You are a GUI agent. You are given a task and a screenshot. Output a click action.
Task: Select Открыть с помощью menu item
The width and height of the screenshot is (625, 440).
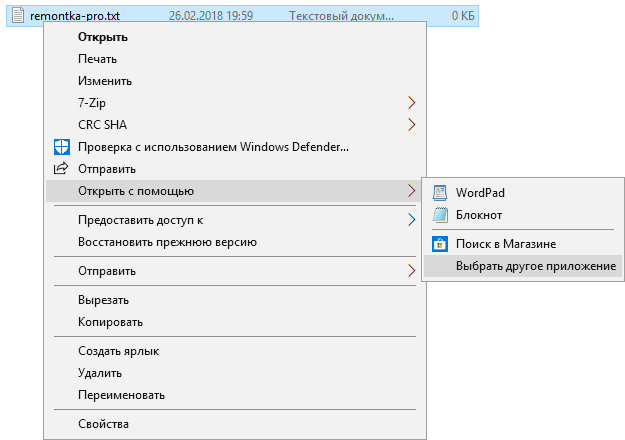(x=235, y=191)
